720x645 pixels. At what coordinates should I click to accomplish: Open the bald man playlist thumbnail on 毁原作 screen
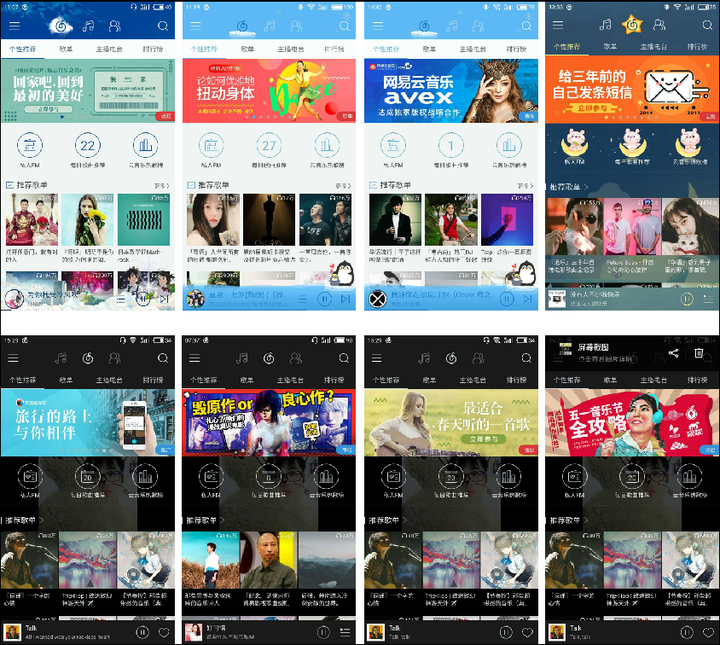click(269, 560)
